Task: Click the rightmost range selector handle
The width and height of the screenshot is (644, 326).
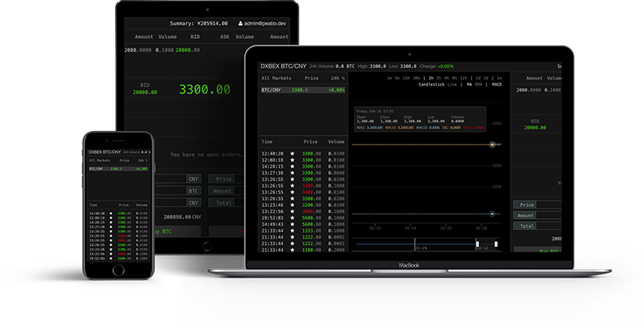Action: [496, 244]
